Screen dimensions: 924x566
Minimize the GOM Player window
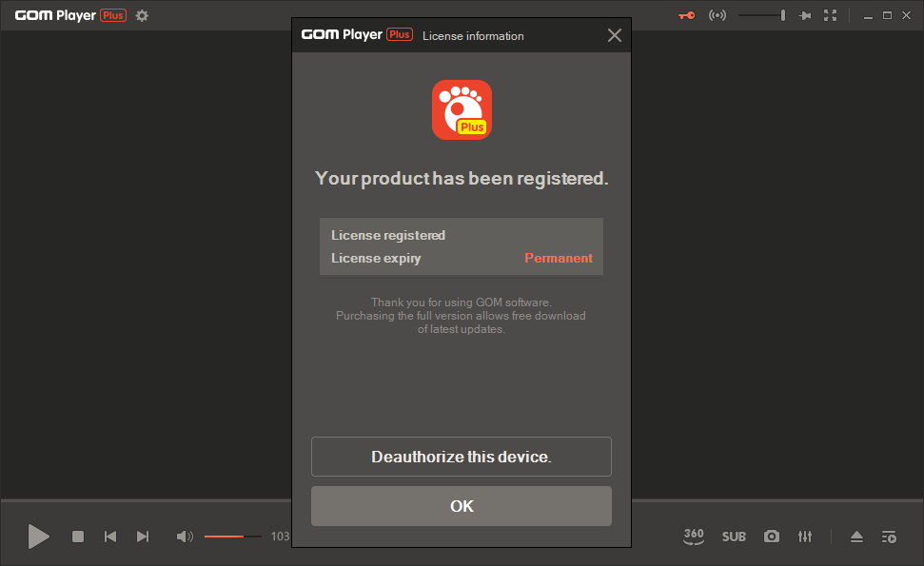(868, 16)
